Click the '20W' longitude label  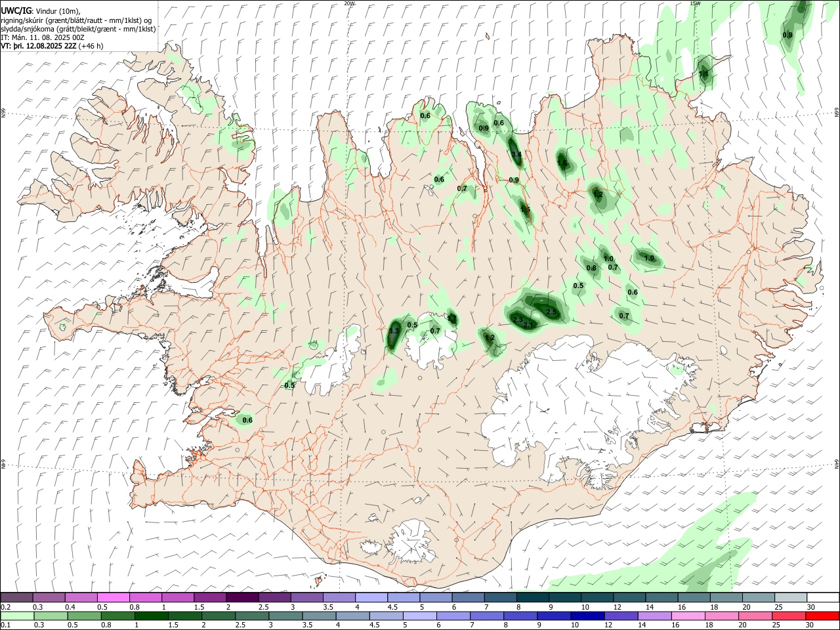pos(349,3)
